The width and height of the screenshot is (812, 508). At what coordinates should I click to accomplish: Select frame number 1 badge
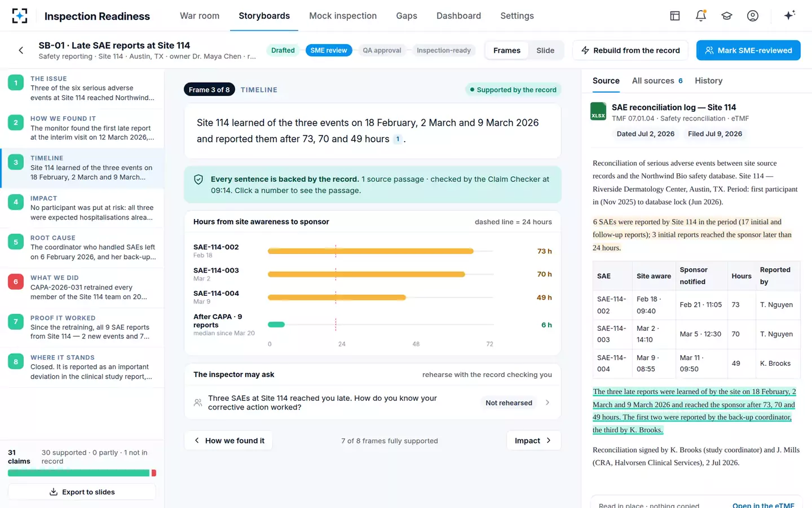[x=16, y=83]
